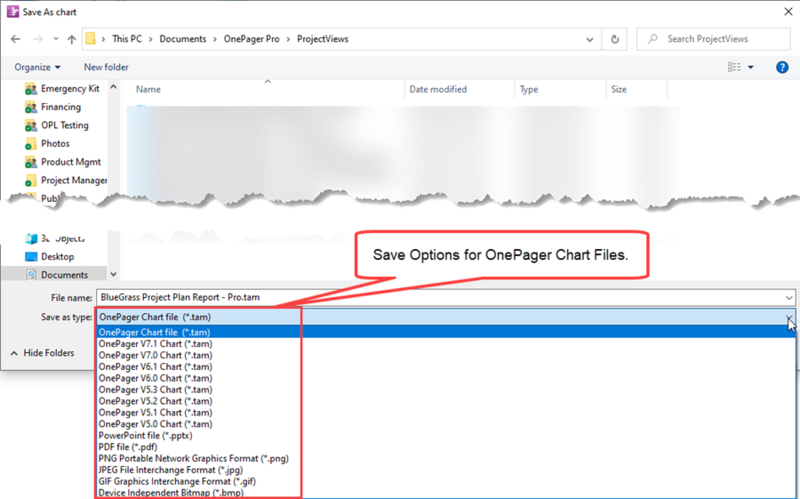Click the OnePager icon in title bar
Image resolution: width=800 pixels, height=499 pixels.
pos(12,11)
